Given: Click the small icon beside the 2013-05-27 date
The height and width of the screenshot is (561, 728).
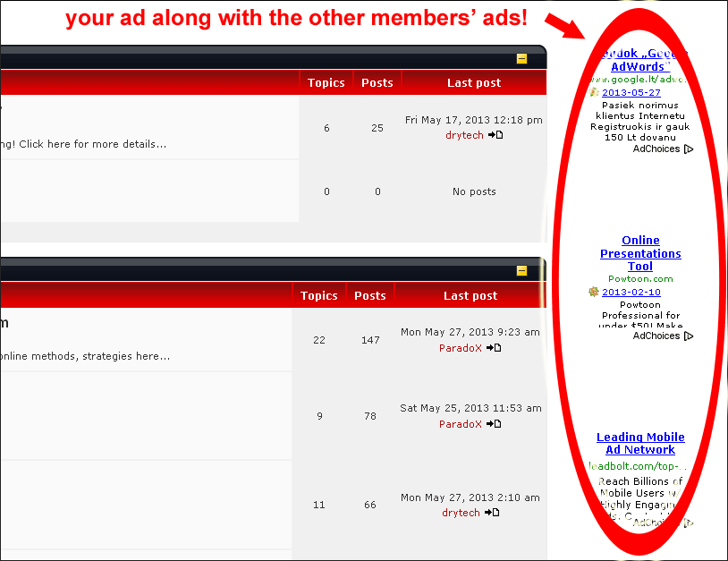Looking at the screenshot, I should [594, 92].
